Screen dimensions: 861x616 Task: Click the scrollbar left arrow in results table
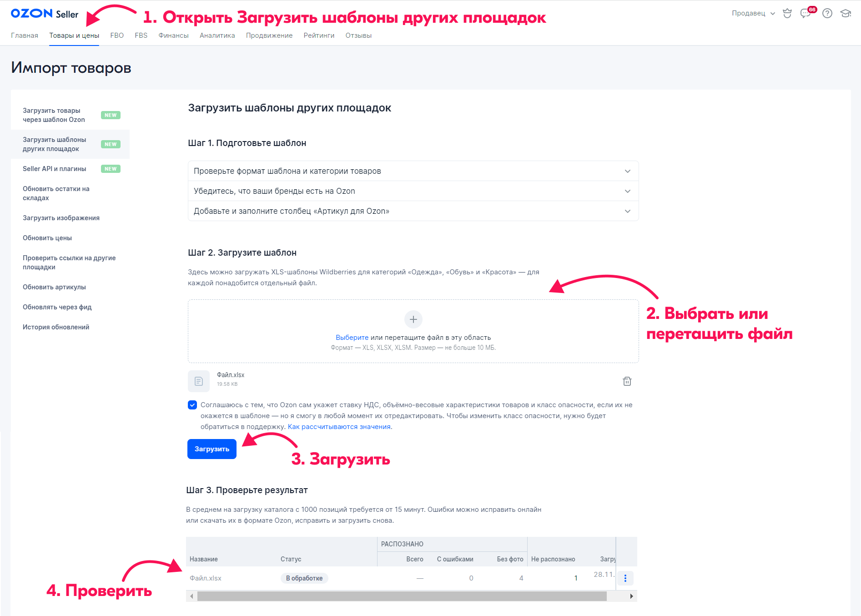(191, 596)
